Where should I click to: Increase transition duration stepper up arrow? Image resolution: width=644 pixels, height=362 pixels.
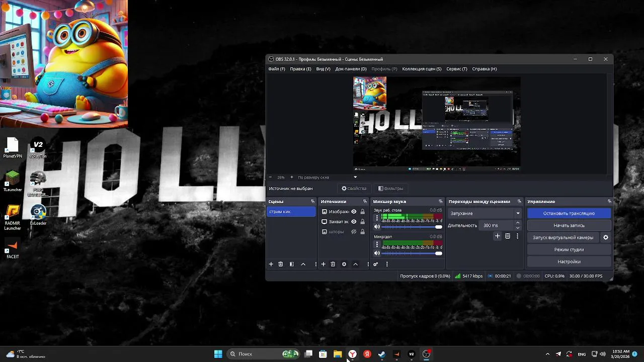[518, 223]
